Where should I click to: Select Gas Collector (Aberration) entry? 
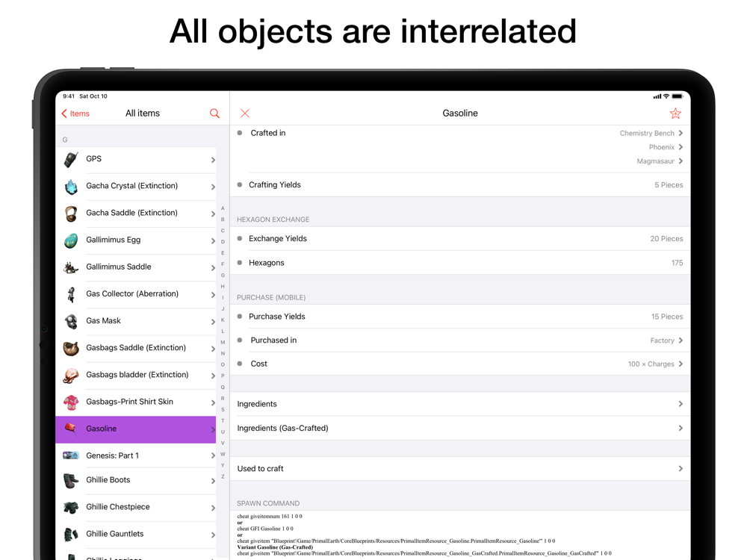135,294
